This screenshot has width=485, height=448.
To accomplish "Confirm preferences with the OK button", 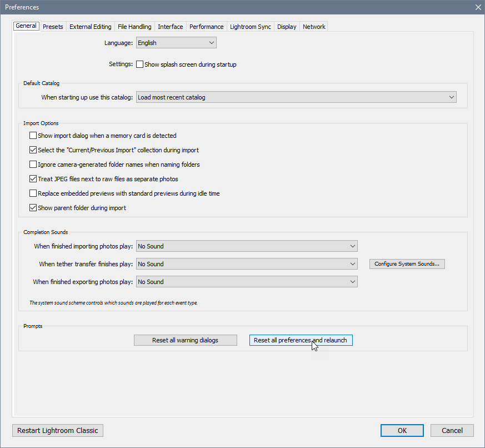I will tap(402, 430).
